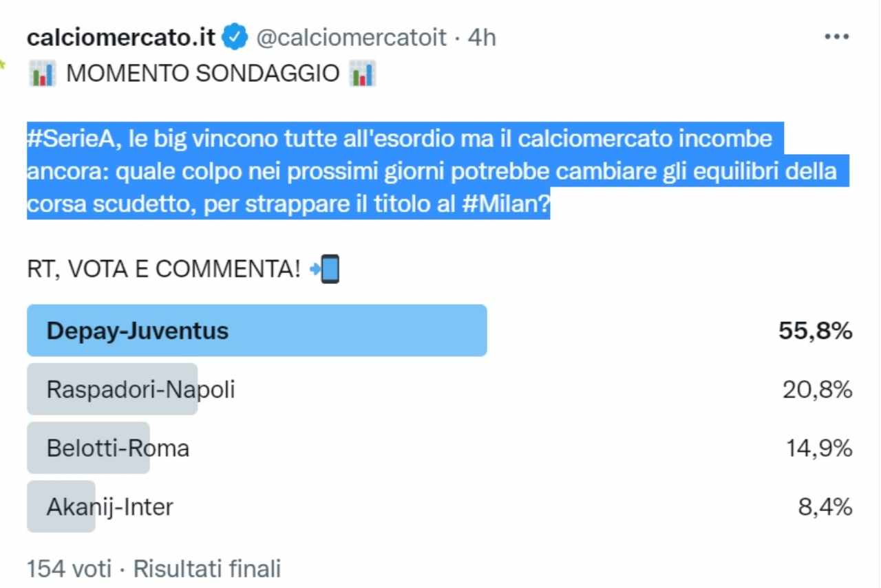Select the Belotti-Roma poll option
The image size is (881, 588).
(118, 448)
